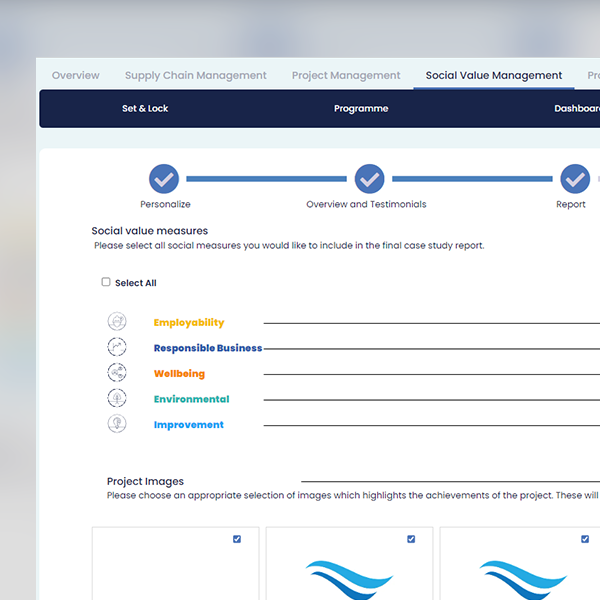Image resolution: width=600 pixels, height=600 pixels.
Task: Uncheck the second project image checkbox
Action: (411, 539)
